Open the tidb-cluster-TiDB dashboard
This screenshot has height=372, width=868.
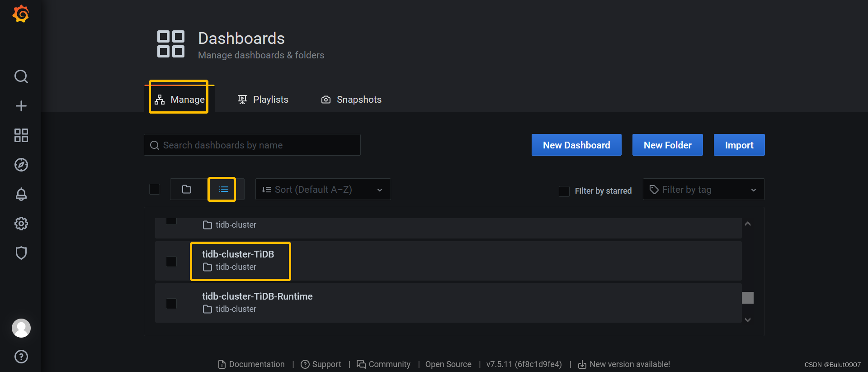238,254
